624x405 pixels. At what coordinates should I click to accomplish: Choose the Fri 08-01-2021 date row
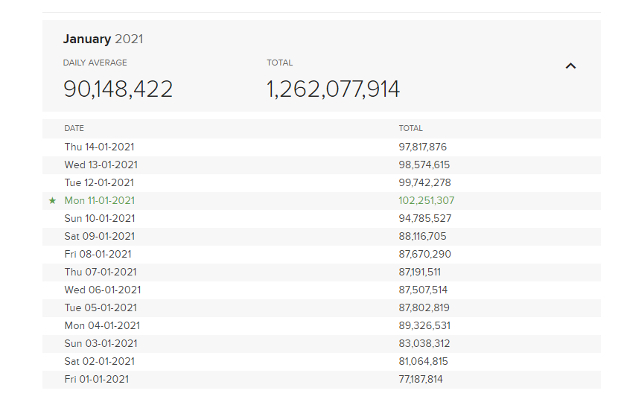pos(98,254)
